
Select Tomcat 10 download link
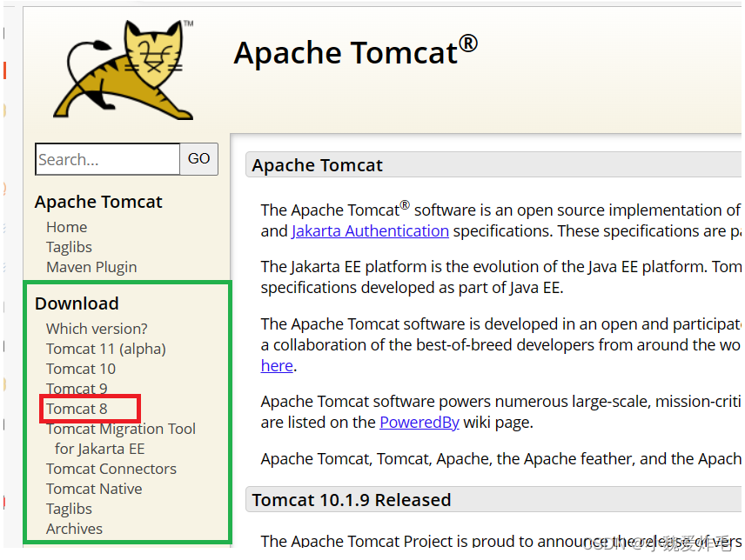pos(81,369)
